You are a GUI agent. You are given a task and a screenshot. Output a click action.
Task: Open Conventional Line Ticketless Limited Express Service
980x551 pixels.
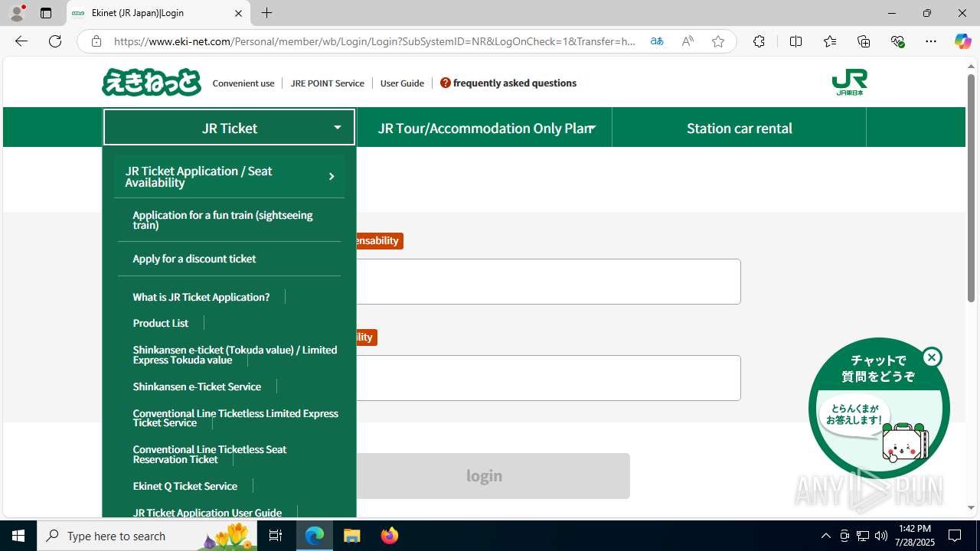[235, 418]
